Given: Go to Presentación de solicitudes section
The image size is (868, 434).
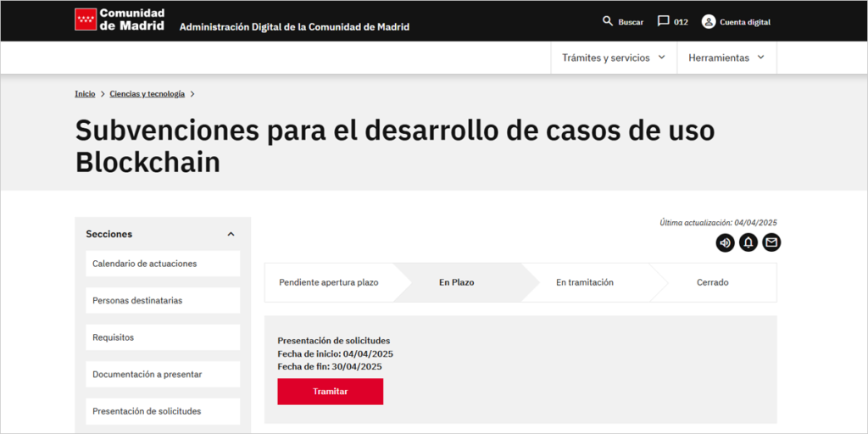Looking at the screenshot, I should pos(147,411).
